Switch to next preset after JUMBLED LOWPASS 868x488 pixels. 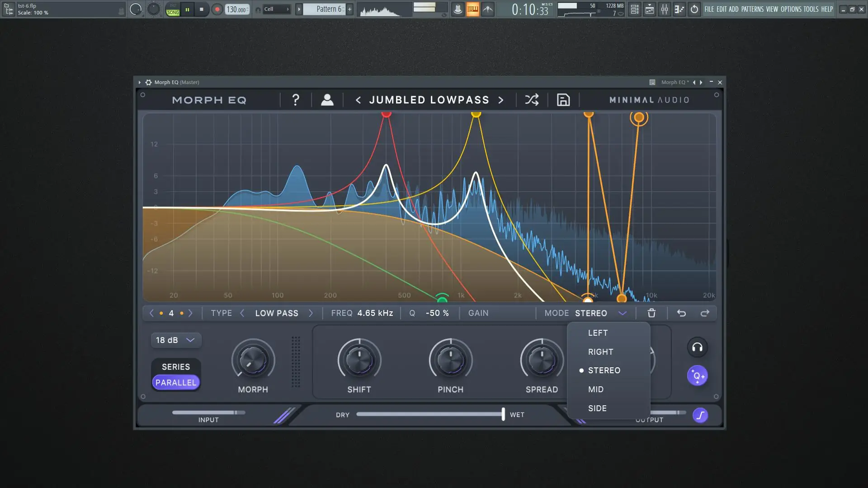[501, 100]
